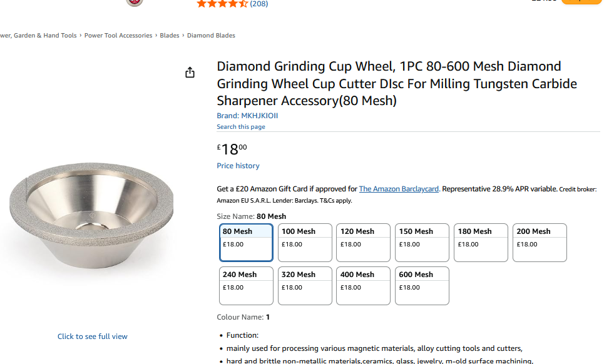Choose the 100 Mesh size option
Screen dimensions: 614x364
(x=305, y=242)
